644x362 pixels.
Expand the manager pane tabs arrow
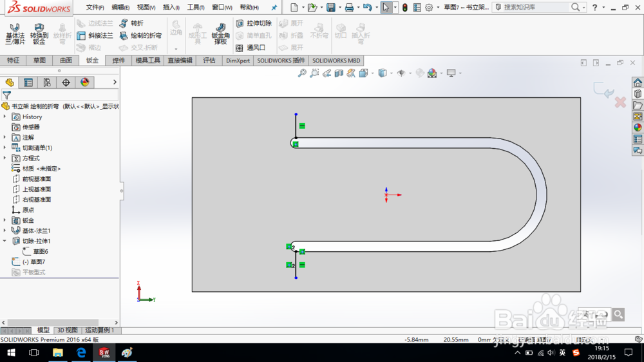[x=115, y=82]
